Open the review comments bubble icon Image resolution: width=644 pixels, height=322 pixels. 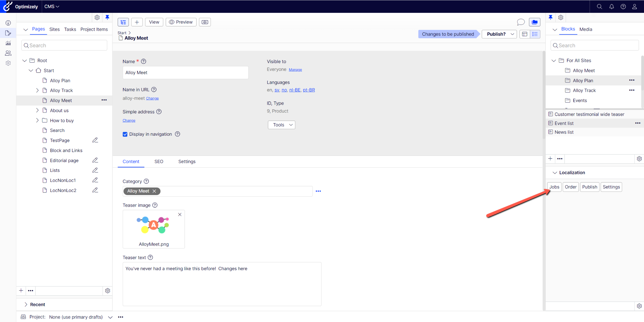point(521,22)
